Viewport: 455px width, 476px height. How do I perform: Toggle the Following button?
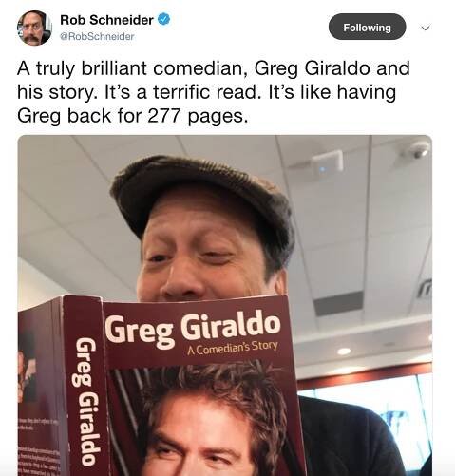click(367, 27)
